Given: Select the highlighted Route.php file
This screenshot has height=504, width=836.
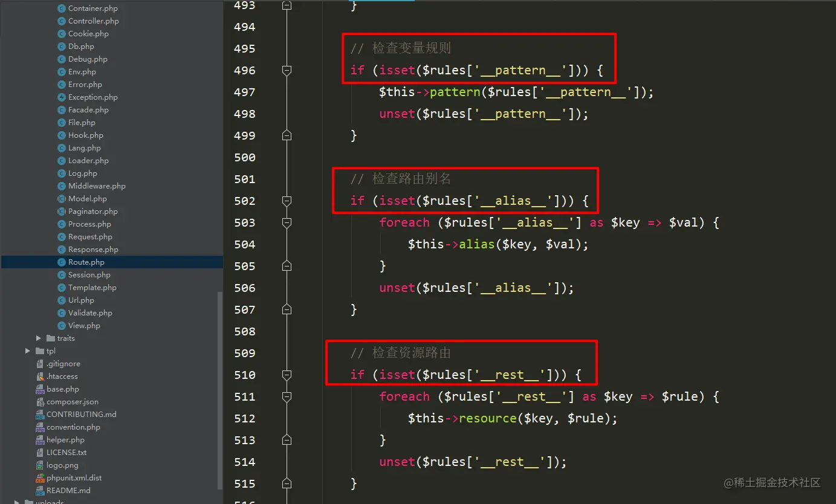Looking at the screenshot, I should 112,262.
